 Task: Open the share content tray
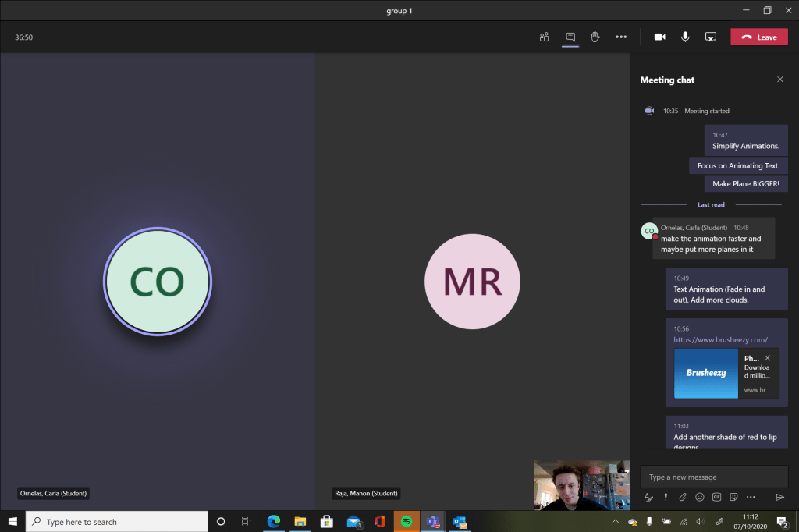[x=710, y=37]
